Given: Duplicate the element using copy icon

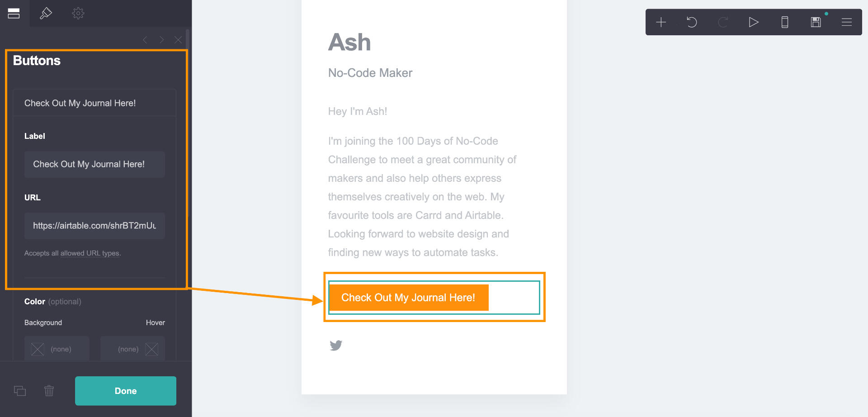Looking at the screenshot, I should 20,391.
